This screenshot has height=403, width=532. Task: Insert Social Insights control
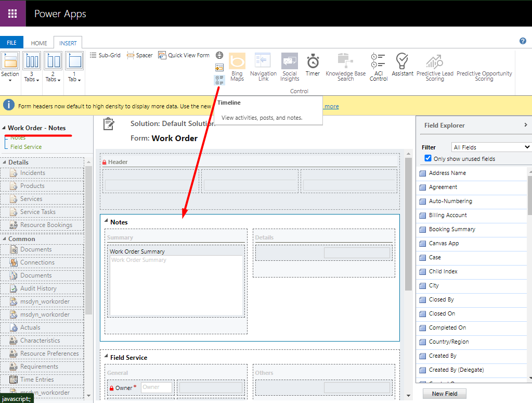point(290,67)
